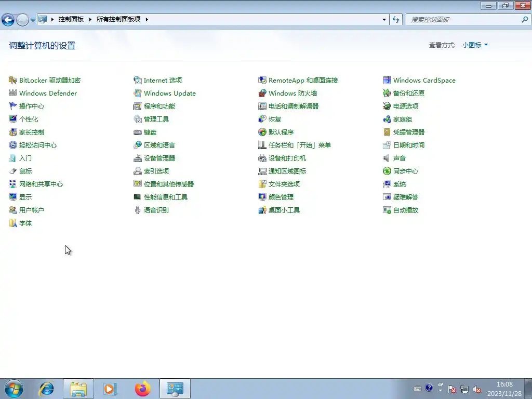Launch Internet Explorer from taskbar
The height and width of the screenshot is (399, 532).
(46, 389)
